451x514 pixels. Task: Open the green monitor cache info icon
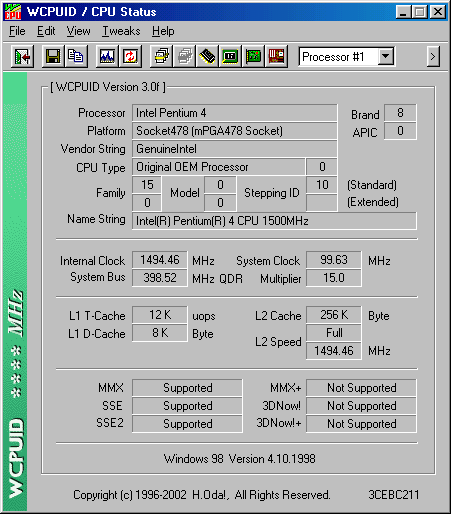point(230,57)
